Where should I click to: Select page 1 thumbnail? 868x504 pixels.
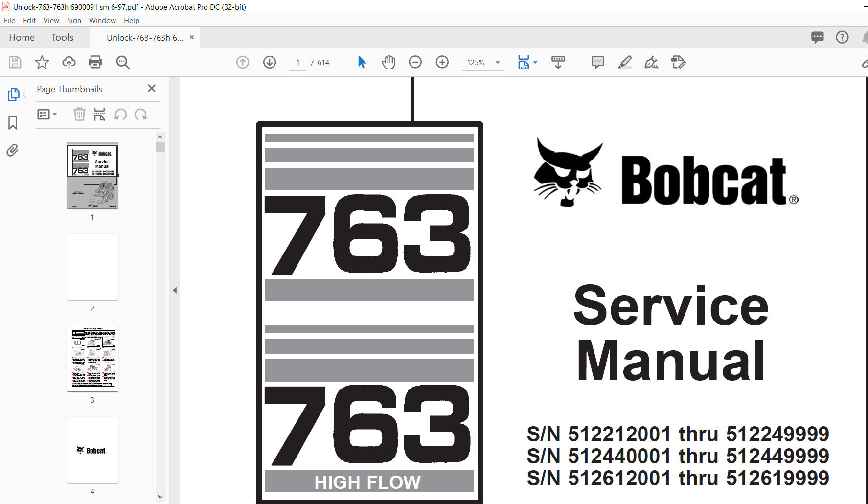[x=92, y=176]
